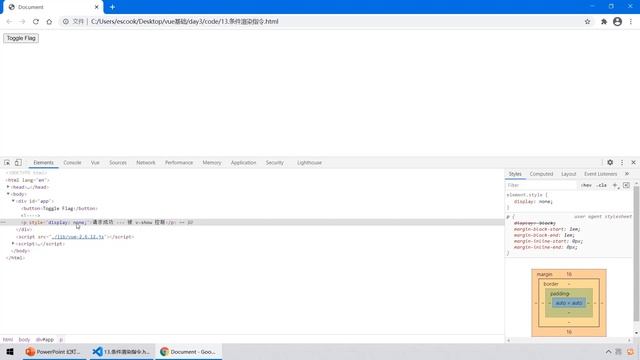Switch to PowerPoint in the taskbar
The height and width of the screenshot is (360, 640).
coord(53,351)
